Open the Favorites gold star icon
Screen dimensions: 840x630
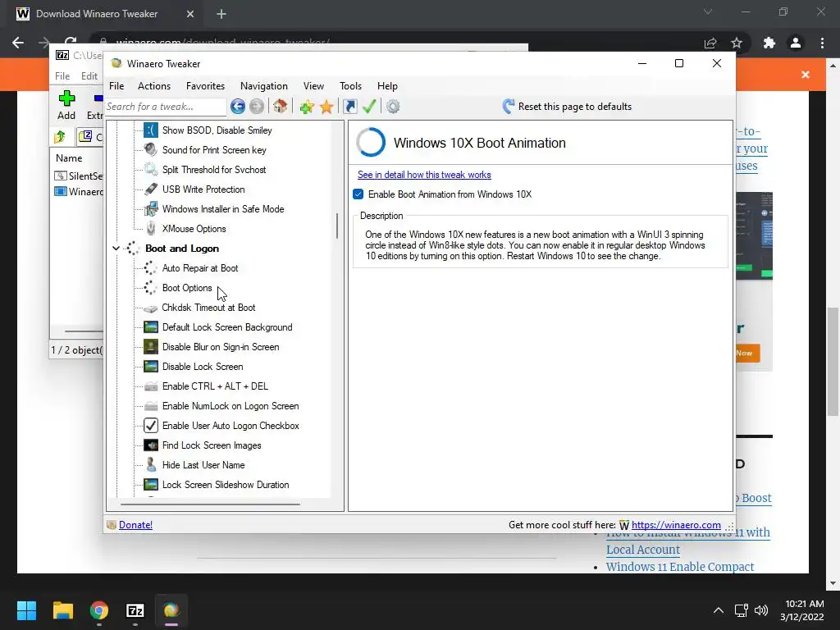pyautogui.click(x=326, y=107)
